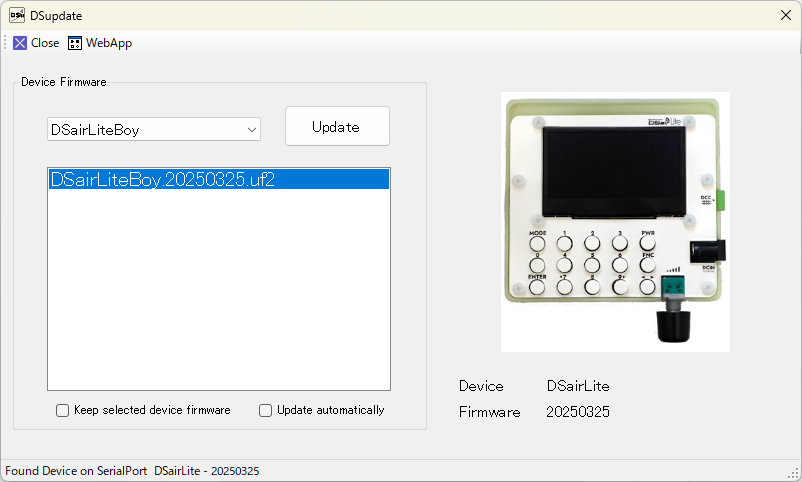Select DSairLiteBoy.20250325.uf2 in the firmware list

pyautogui.click(x=162, y=180)
